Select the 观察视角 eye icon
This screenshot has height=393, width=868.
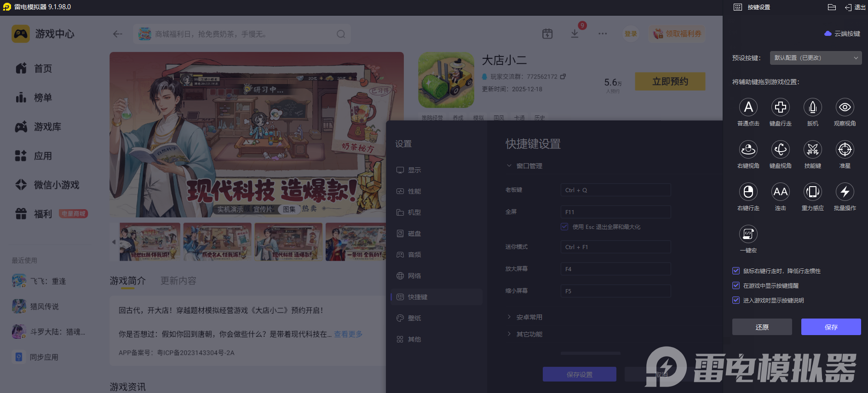point(845,108)
